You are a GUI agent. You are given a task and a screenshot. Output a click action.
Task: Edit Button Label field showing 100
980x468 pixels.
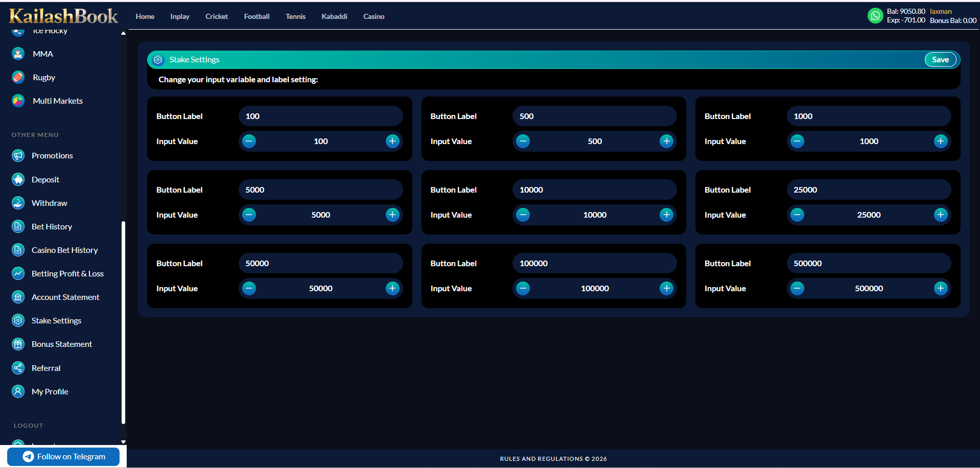tap(320, 116)
